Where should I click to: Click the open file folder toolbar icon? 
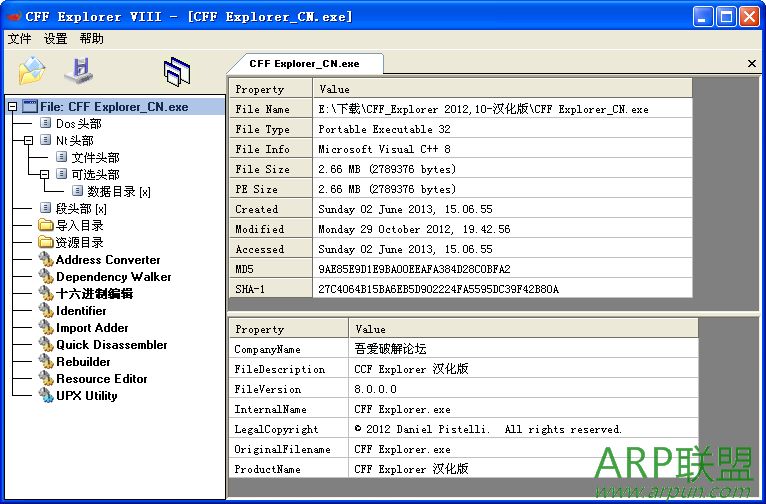[x=32, y=71]
